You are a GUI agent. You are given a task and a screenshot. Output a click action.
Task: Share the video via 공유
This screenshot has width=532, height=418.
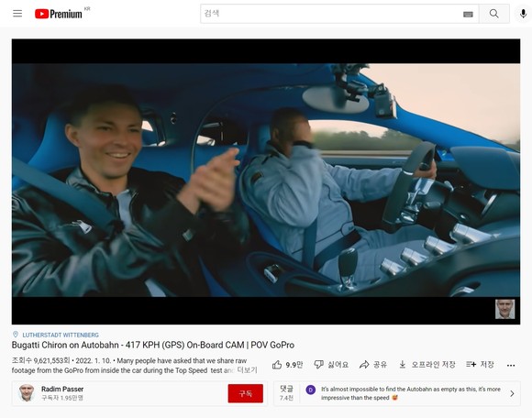tap(373, 365)
